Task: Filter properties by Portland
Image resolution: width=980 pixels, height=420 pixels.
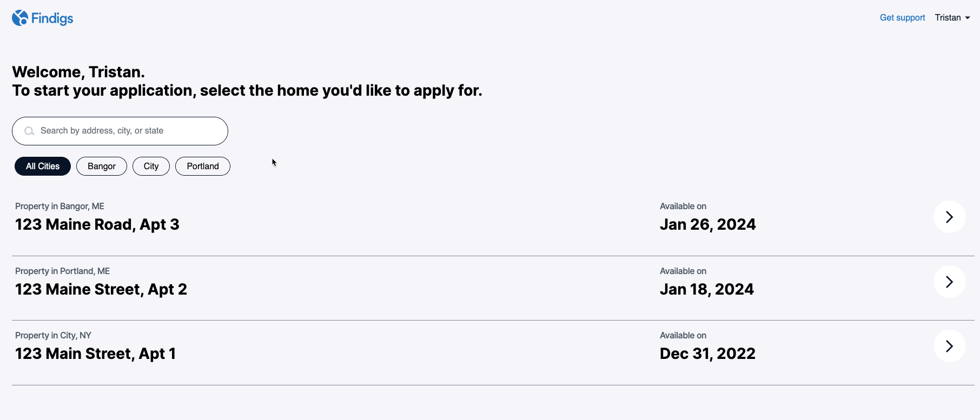Action: point(203,166)
